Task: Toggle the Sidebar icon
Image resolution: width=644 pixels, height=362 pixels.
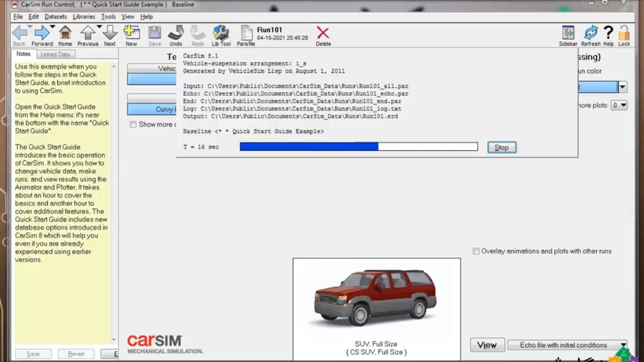Action: point(568,34)
